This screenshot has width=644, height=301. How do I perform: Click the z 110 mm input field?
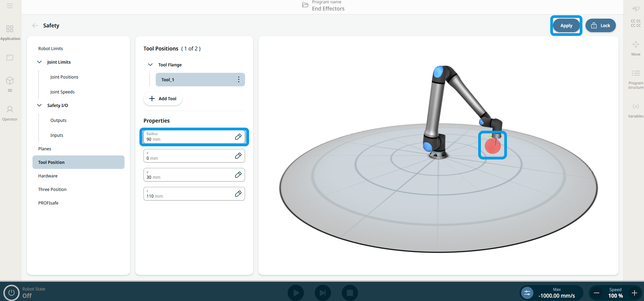(x=190, y=194)
